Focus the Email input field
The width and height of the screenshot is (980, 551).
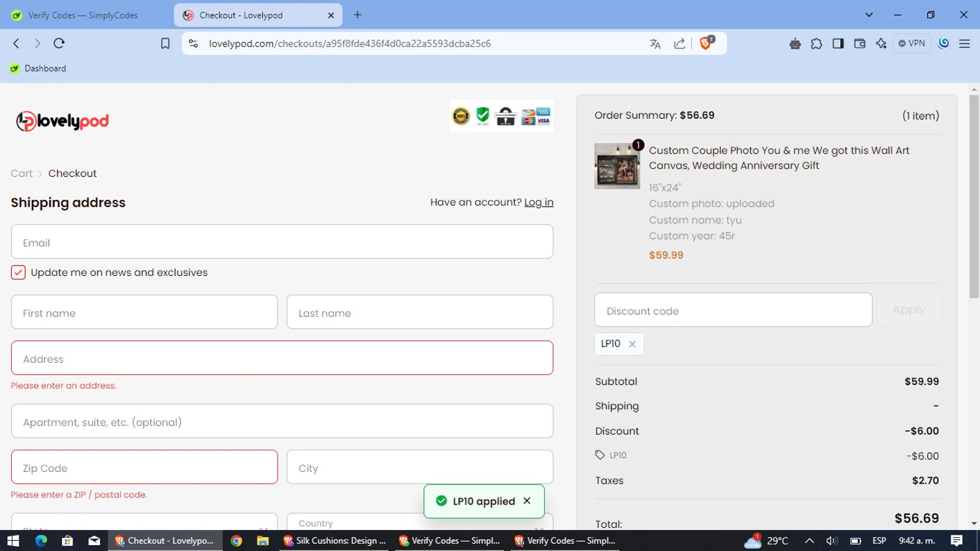pyautogui.click(x=282, y=242)
